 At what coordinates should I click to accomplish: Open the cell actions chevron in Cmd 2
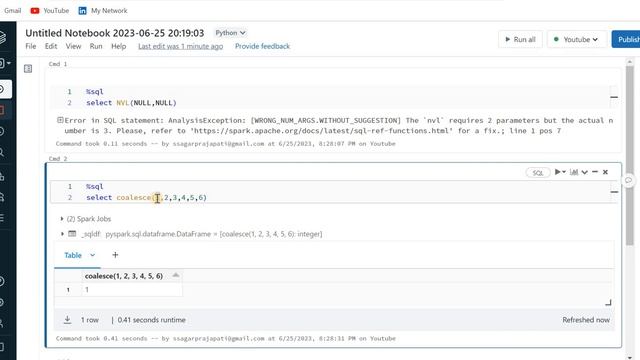click(584, 172)
